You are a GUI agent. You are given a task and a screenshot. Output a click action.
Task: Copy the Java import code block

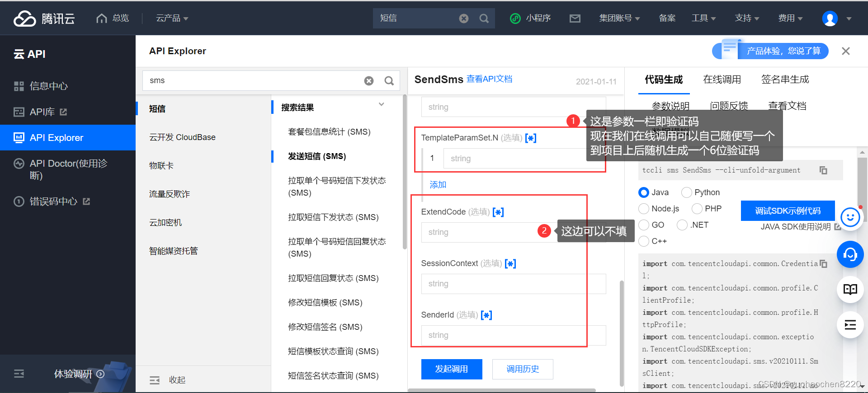[823, 264]
